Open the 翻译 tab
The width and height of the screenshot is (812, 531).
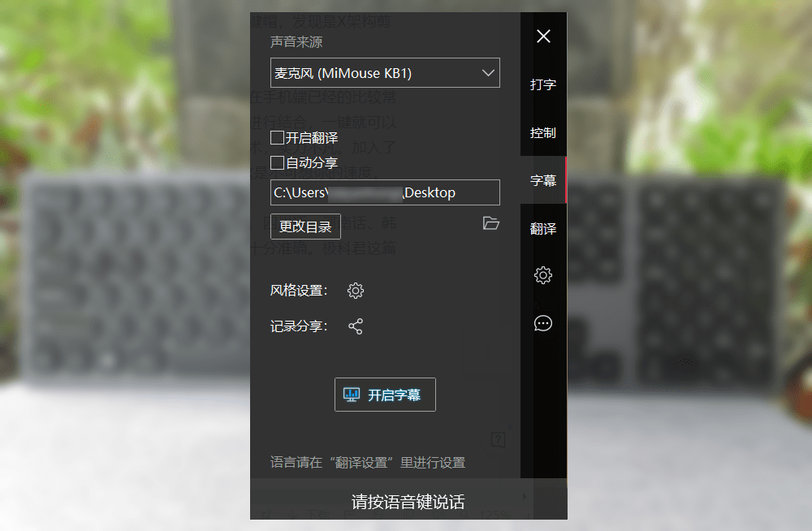(x=542, y=228)
